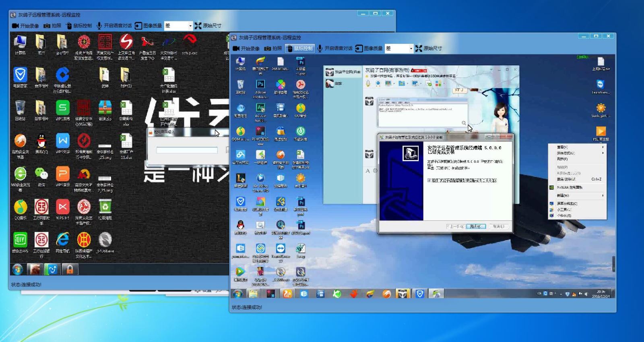The height and width of the screenshot is (342, 644).
Task: Click 拍照 camera icon in back window
Action: click(x=47, y=26)
